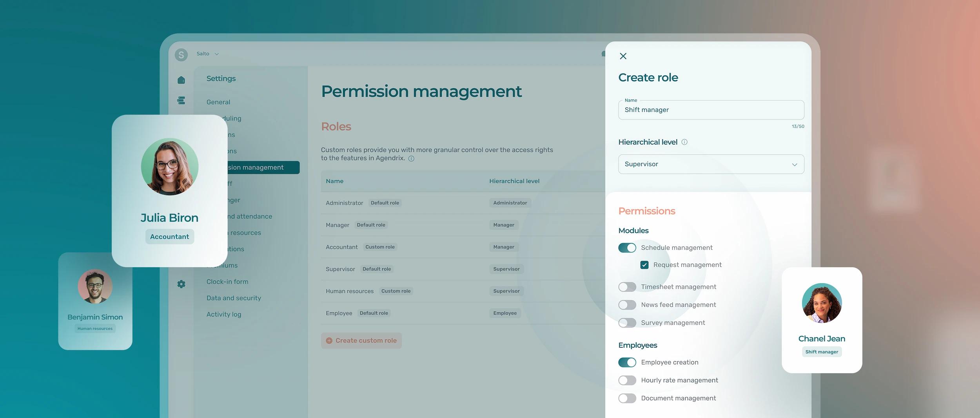Disable Schedule management toggle
980x418 pixels.
(627, 248)
